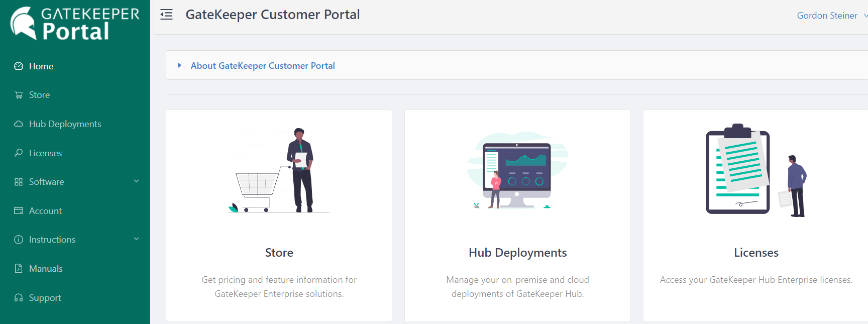Expand the Software submenu chevron
This screenshot has width=868, height=324.
coord(136,181)
